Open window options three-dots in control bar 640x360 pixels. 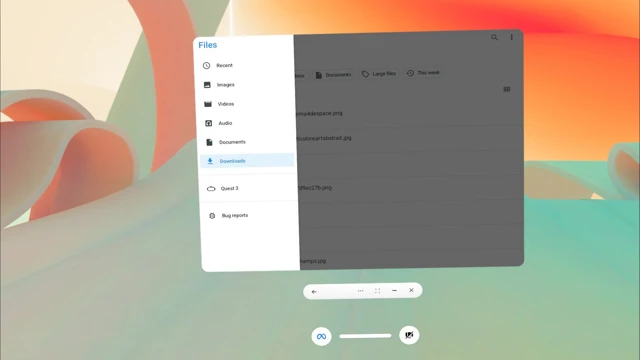pyautogui.click(x=360, y=291)
